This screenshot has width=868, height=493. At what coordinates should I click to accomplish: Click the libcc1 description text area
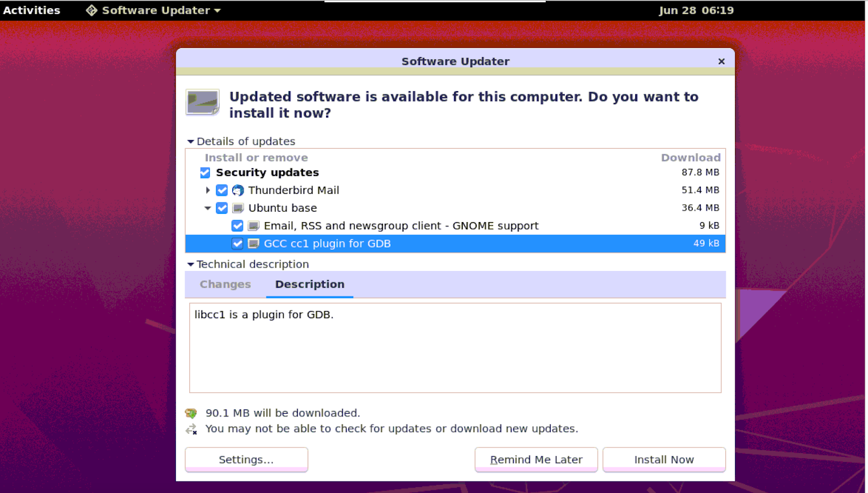point(455,348)
